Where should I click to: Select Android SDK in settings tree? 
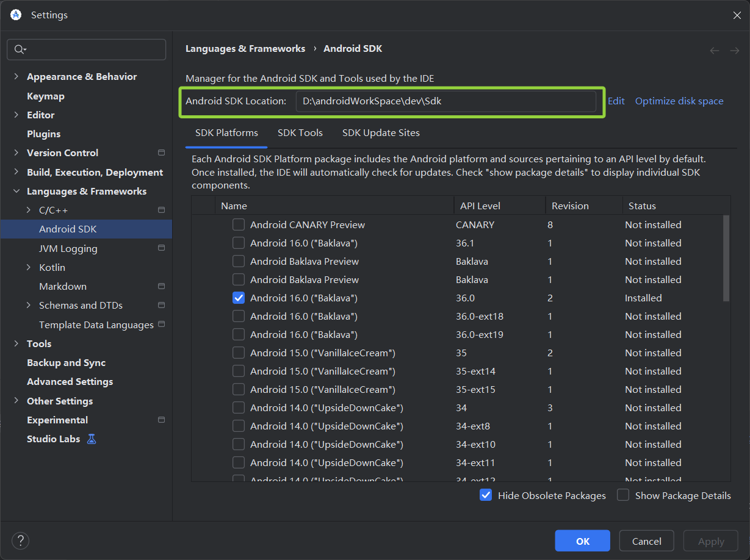[68, 229]
